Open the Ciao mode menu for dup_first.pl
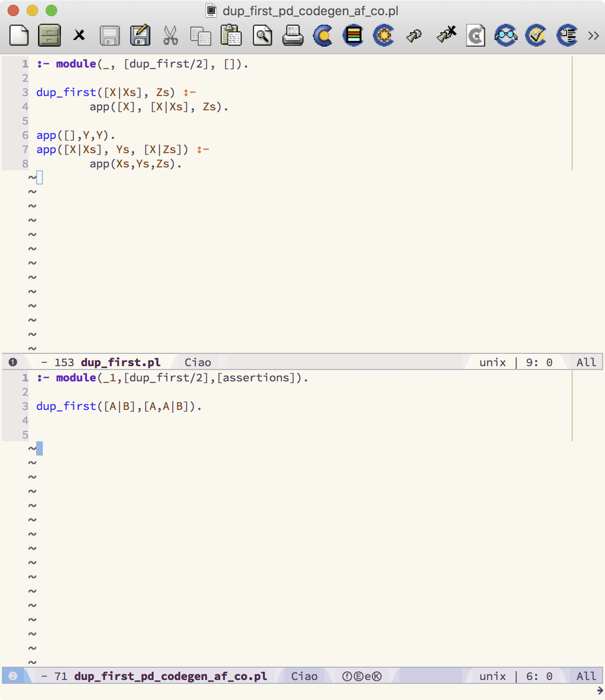The height and width of the screenshot is (700, 605). (x=197, y=362)
